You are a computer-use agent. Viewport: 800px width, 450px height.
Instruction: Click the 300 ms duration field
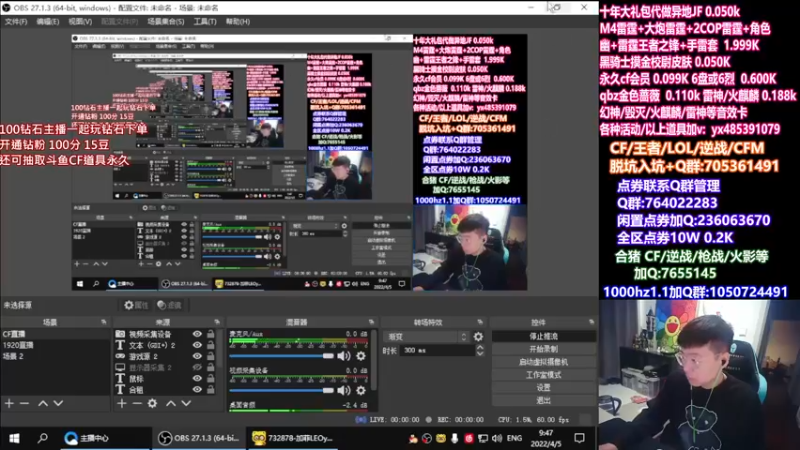tap(437, 351)
